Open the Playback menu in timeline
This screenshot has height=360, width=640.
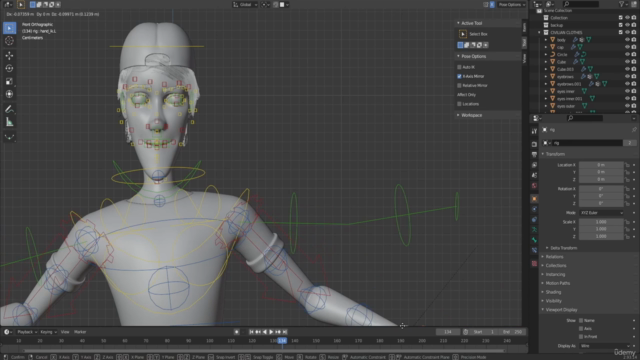[27, 332]
